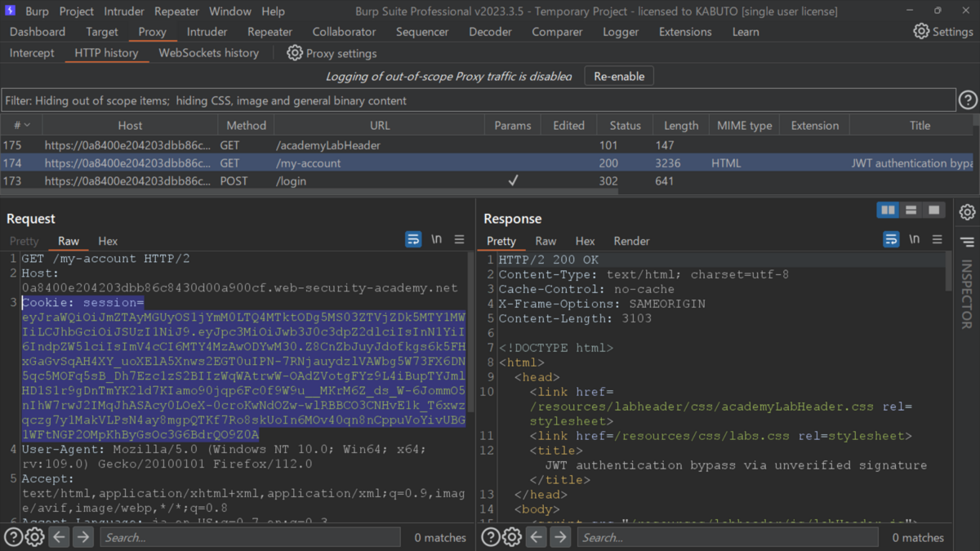Click the history filter bar

tap(479, 100)
